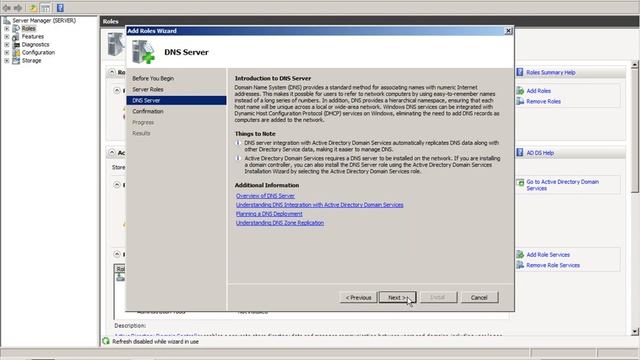Open Understanding DNS Zone Replication link
The image size is (640, 360).
point(280,223)
